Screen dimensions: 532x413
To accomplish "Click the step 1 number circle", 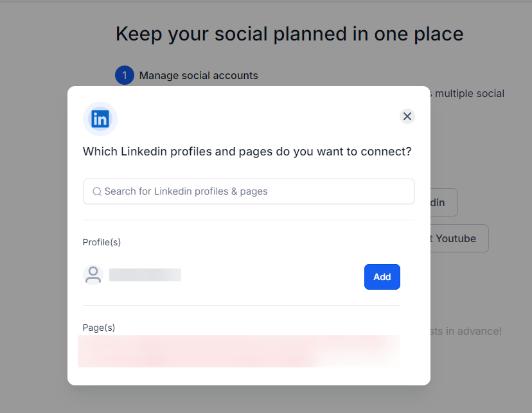I will (124, 76).
